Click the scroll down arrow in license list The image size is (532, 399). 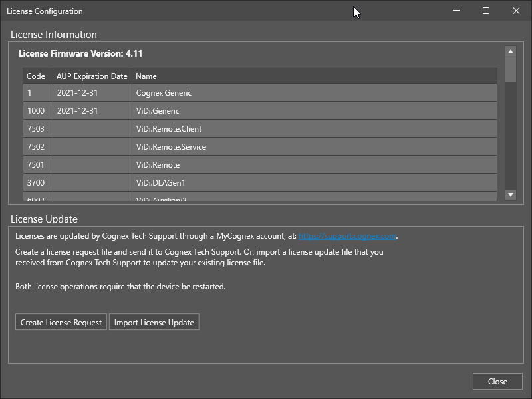pyautogui.click(x=510, y=194)
